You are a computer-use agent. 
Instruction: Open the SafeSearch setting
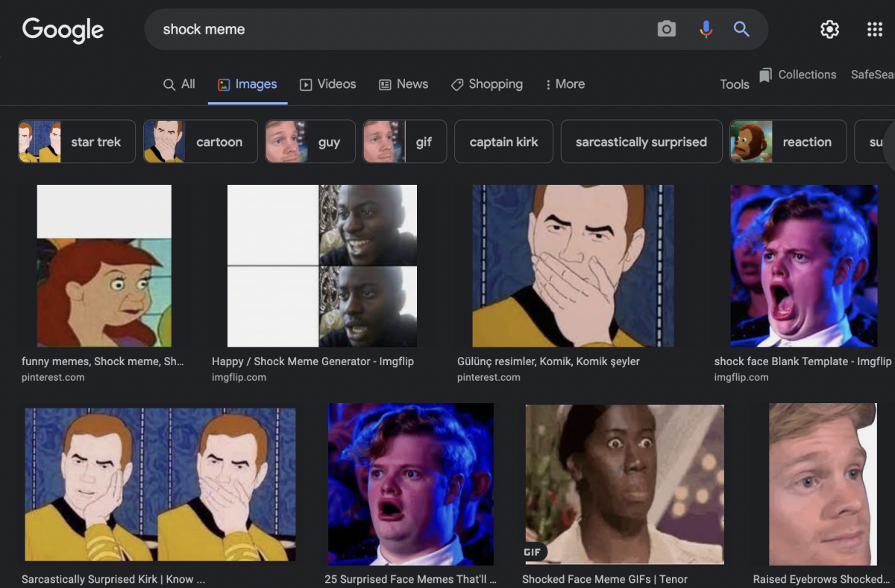pos(871,75)
